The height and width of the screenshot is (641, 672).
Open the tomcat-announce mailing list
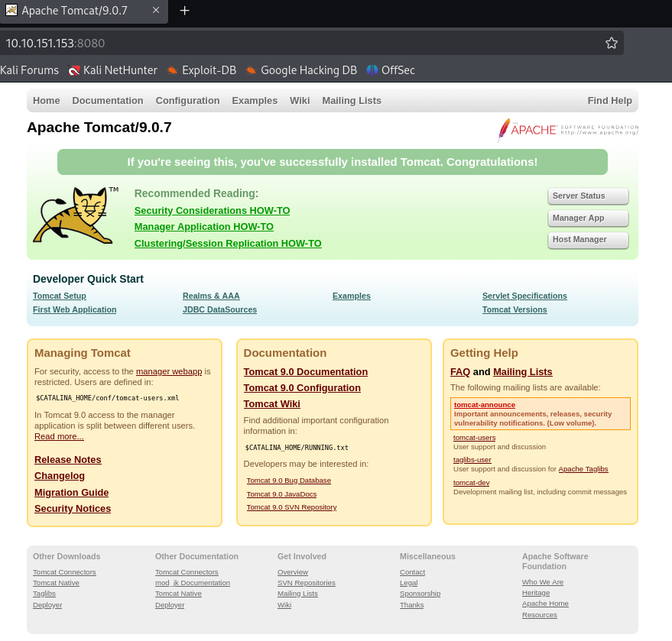pos(484,405)
